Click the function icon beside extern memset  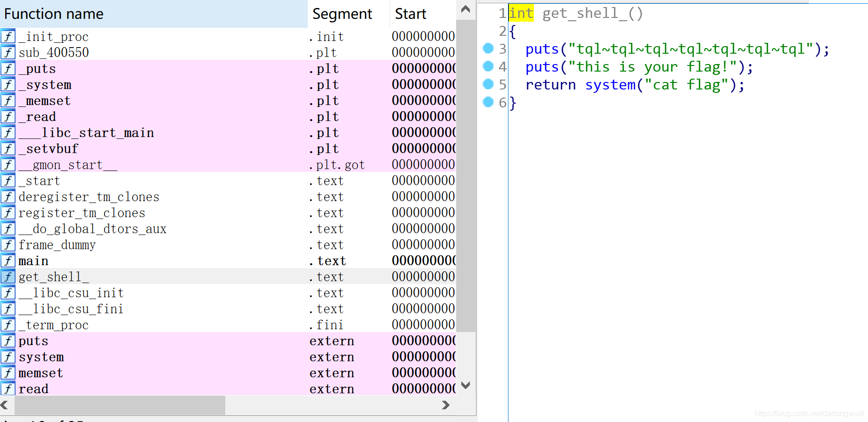[8, 373]
